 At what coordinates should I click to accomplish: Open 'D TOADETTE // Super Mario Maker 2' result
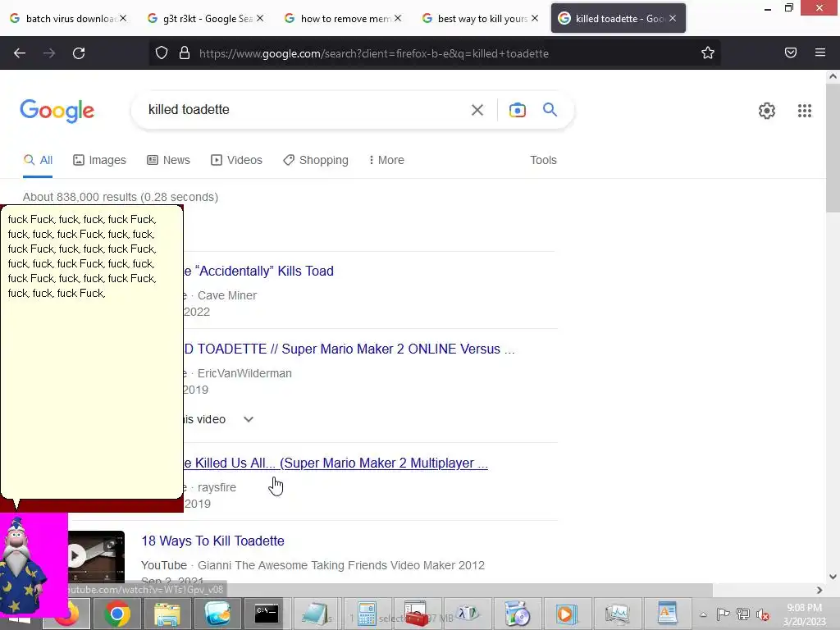[349, 349]
